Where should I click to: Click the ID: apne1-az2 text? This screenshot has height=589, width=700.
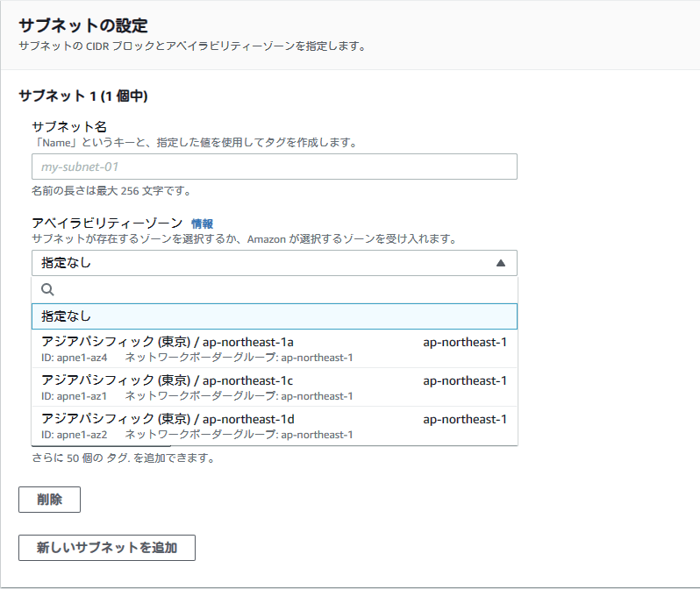click(74, 435)
